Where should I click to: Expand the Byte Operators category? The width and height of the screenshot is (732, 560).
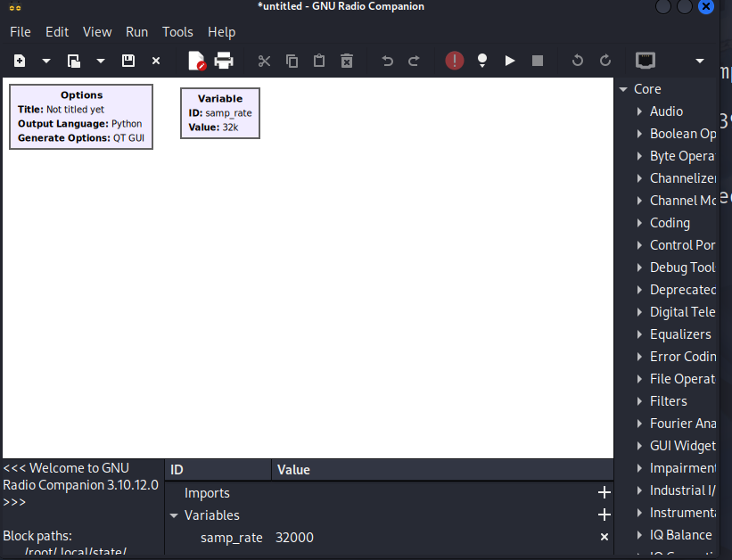point(639,156)
